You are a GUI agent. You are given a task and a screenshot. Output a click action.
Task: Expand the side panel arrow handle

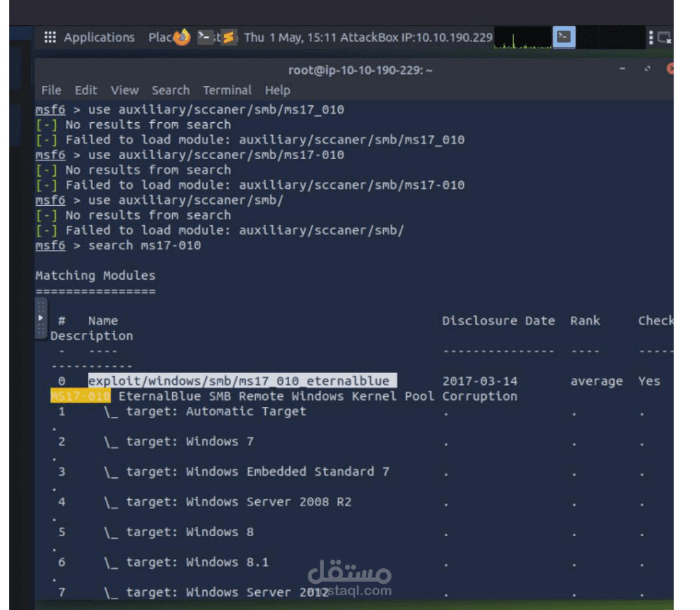click(x=41, y=317)
